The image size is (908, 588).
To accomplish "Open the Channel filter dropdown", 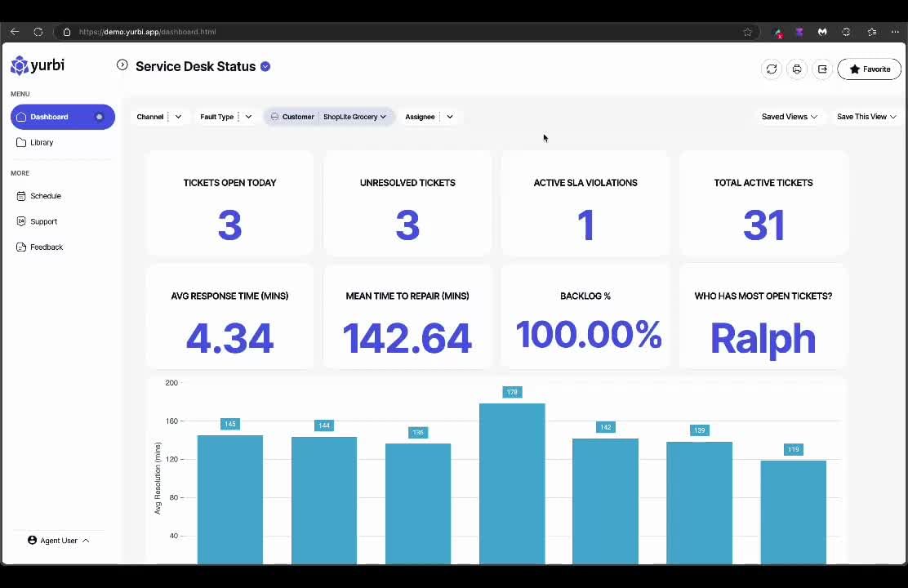I will (x=178, y=117).
